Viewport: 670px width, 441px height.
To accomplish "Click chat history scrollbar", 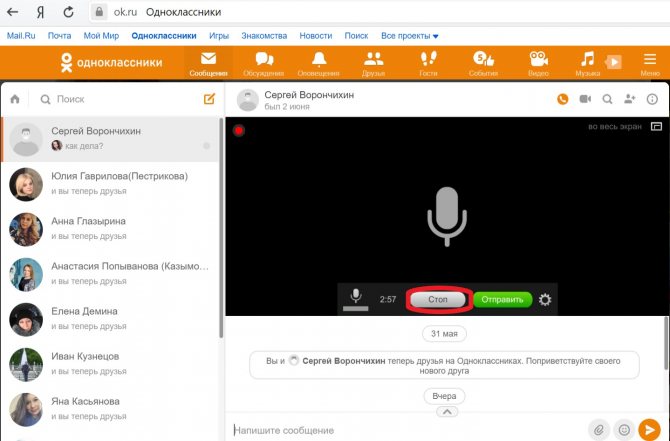I will pyautogui.click(x=667, y=343).
